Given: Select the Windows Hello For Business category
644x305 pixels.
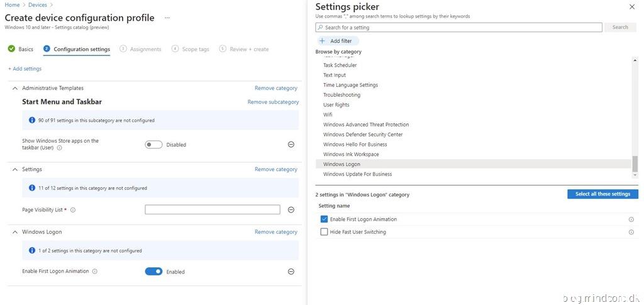Looking at the screenshot, I should 355,145.
